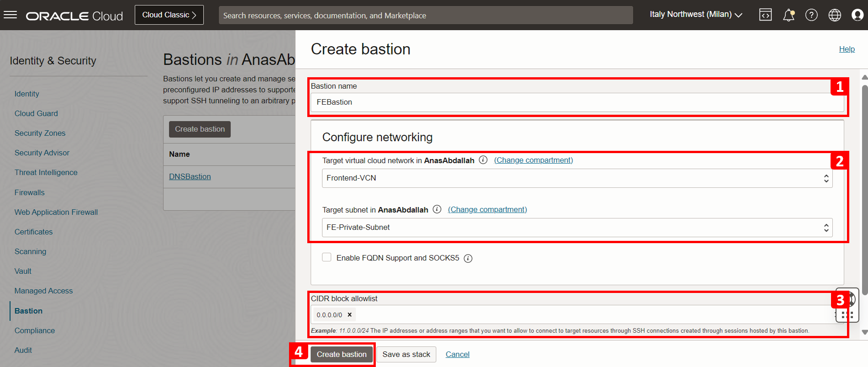
Task: Open Vault section
Action: [23, 271]
